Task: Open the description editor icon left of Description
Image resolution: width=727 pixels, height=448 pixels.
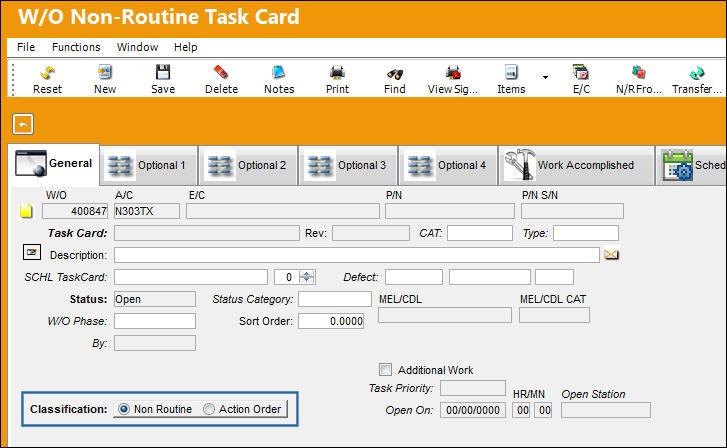Action: coord(32,252)
